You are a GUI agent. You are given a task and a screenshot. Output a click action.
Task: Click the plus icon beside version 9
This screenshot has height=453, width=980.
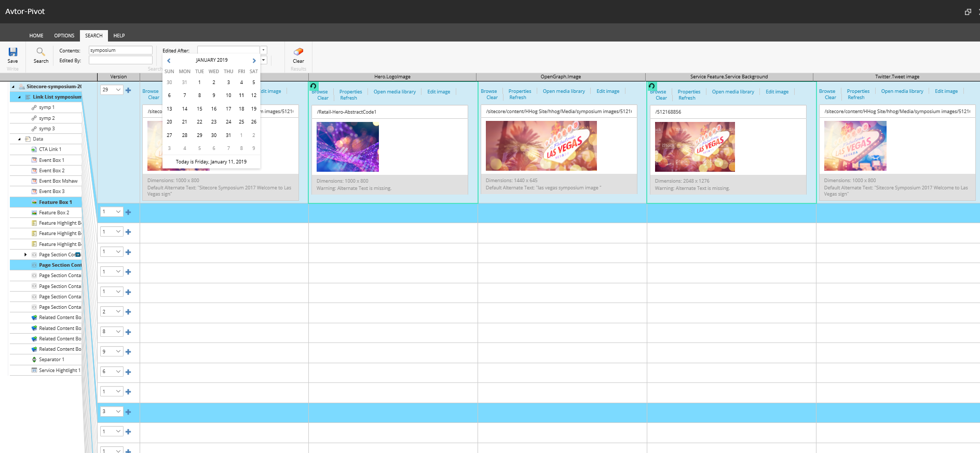pyautogui.click(x=128, y=352)
